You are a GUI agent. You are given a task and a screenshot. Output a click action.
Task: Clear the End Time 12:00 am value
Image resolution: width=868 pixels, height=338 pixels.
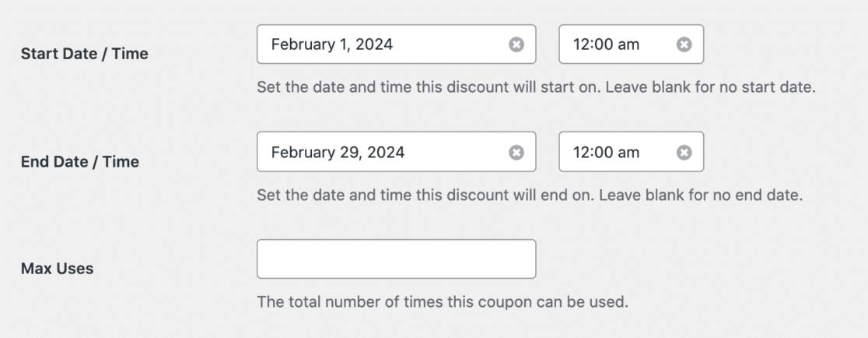[x=684, y=153]
